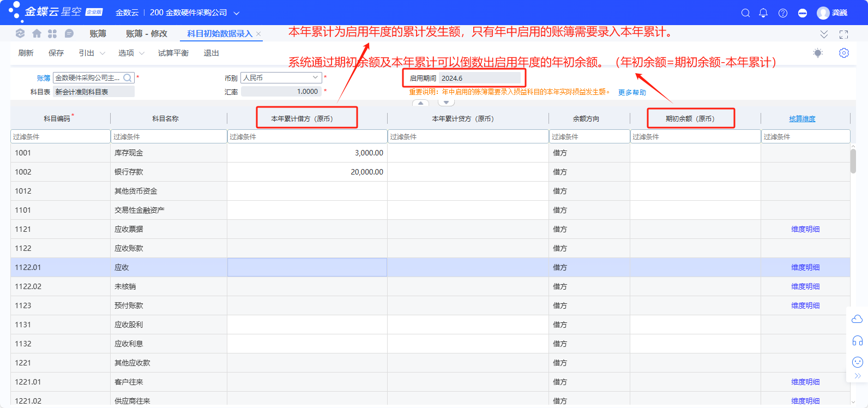The height and width of the screenshot is (408, 868).
Task: Click the headset customer service icon
Action: coord(857,341)
